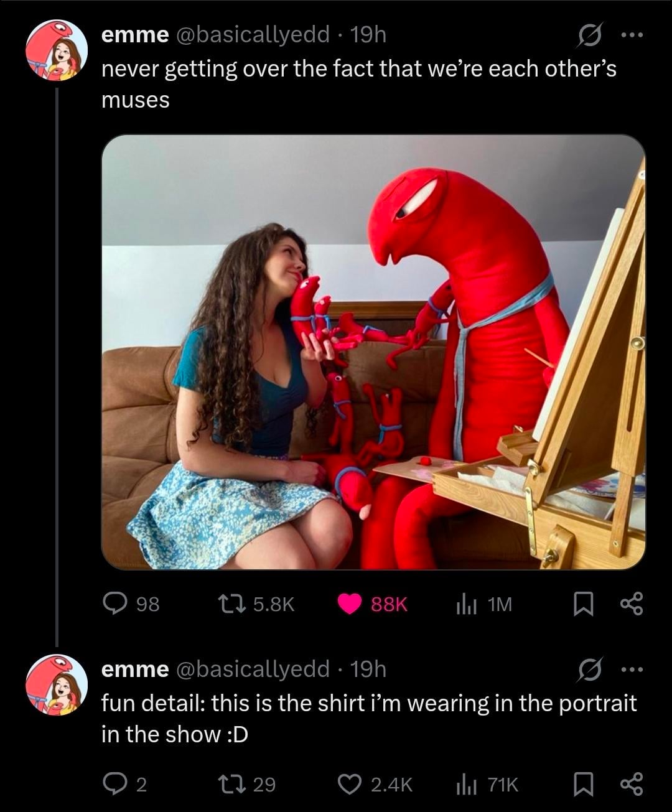
Task: Share the first post with the photo
Action: click(x=631, y=604)
